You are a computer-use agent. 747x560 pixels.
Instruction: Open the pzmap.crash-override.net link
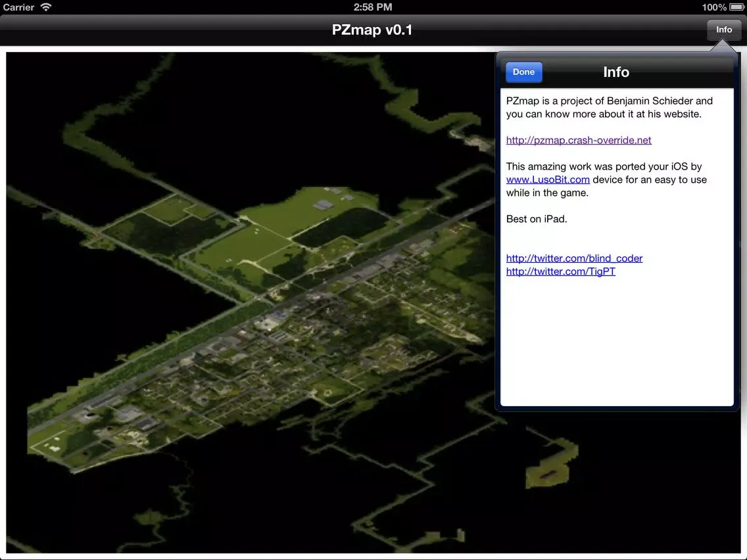(x=579, y=140)
